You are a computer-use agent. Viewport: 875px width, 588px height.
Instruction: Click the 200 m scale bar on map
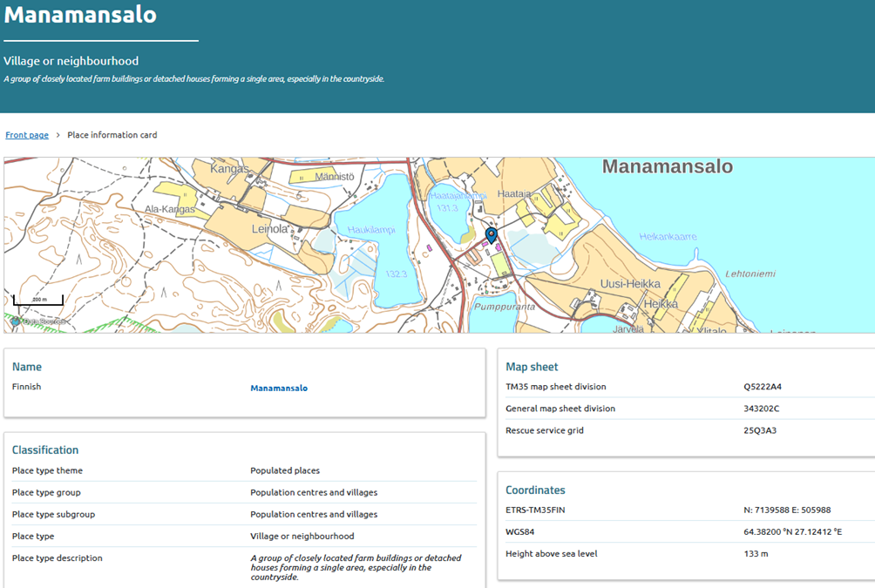[x=38, y=301]
